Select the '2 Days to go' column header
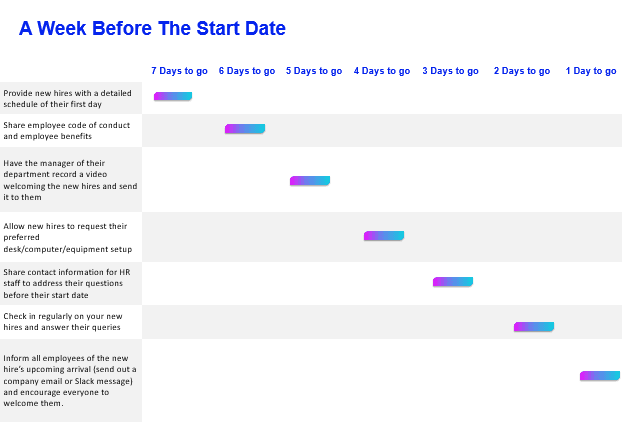This screenshot has height=429, width=624. tap(522, 71)
